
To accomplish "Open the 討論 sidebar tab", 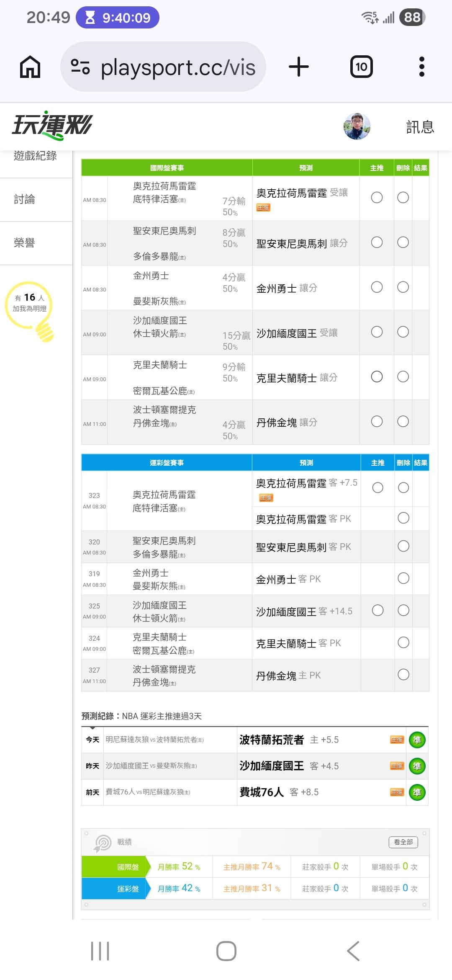I will click(x=25, y=199).
